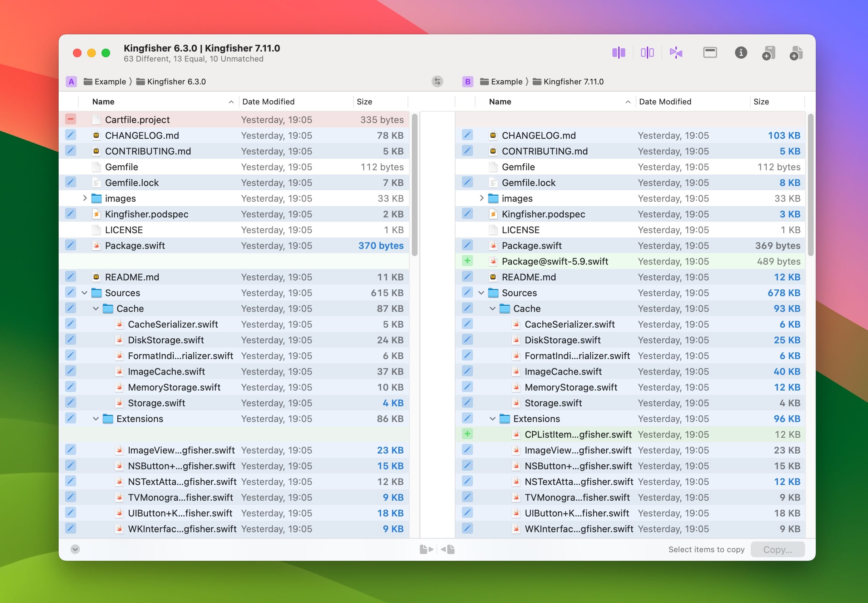Sort right pane by Size column
This screenshot has width=868, height=603.
(761, 102)
